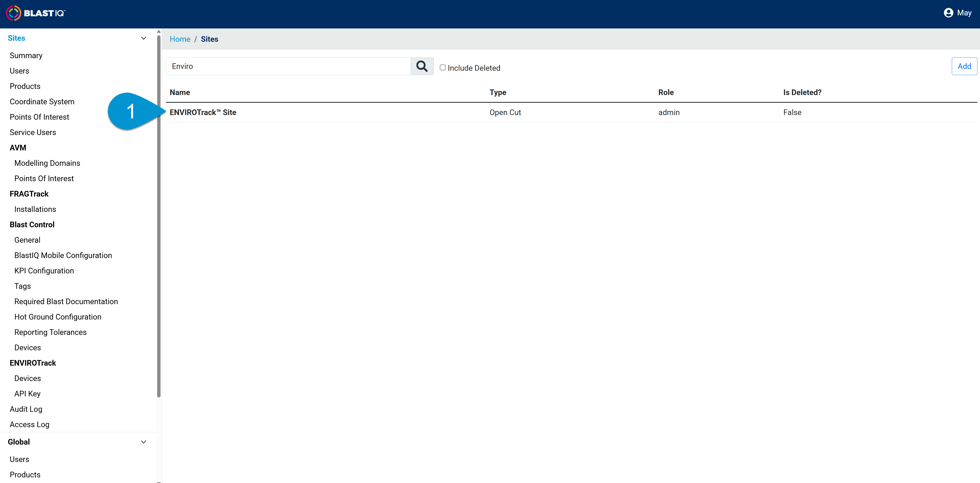This screenshot has height=483, width=980.
Task: Go to the Home breadcrumb link
Action: tap(180, 39)
